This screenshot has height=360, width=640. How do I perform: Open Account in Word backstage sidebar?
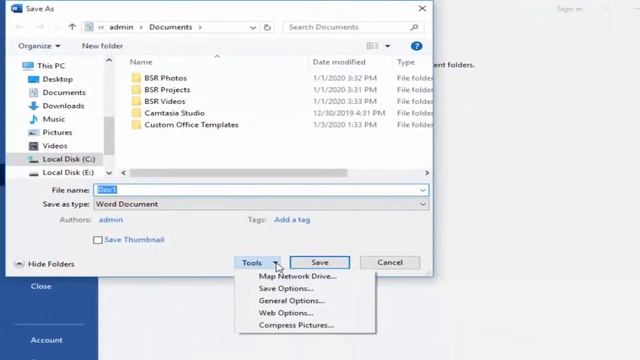coord(47,340)
